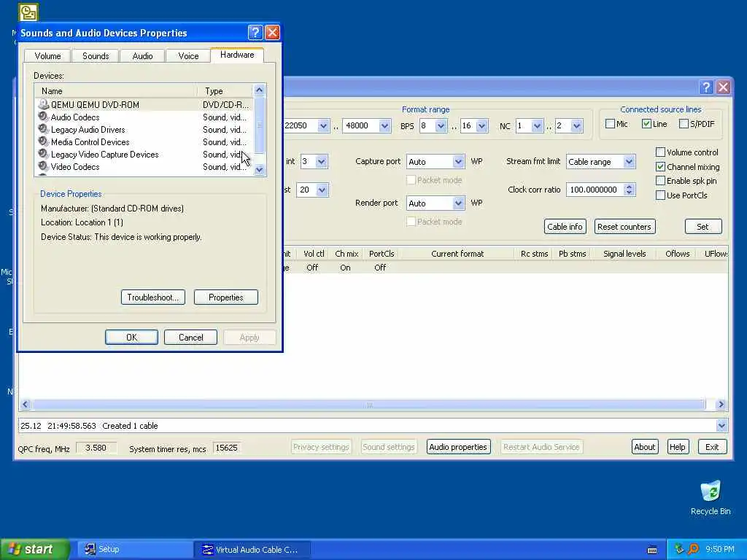Image resolution: width=747 pixels, height=560 pixels.
Task: Click scroll-right arrow of cable list
Action: click(720, 405)
